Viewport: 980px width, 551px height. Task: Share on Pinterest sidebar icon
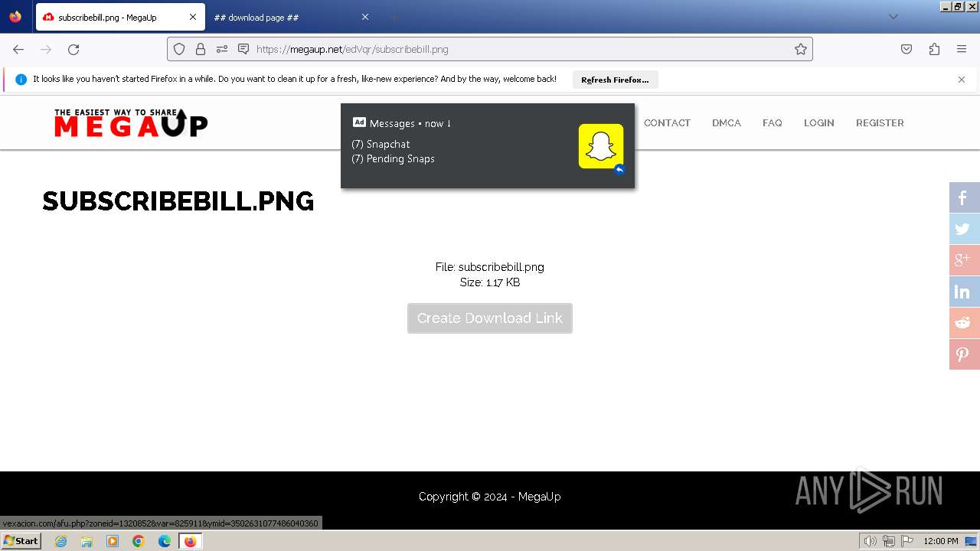coord(965,354)
